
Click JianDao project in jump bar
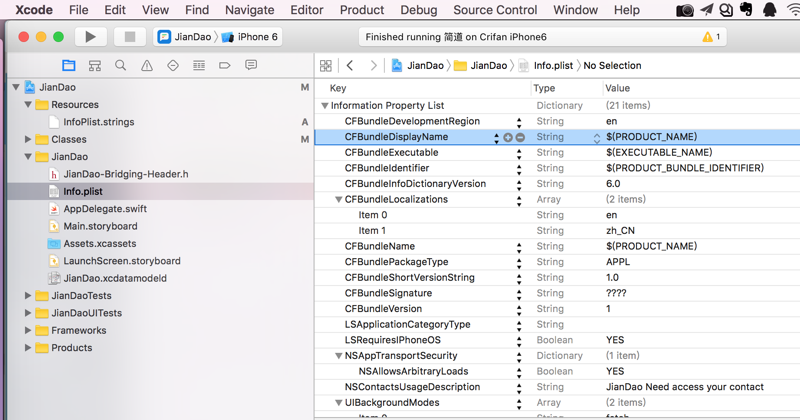[417, 65]
